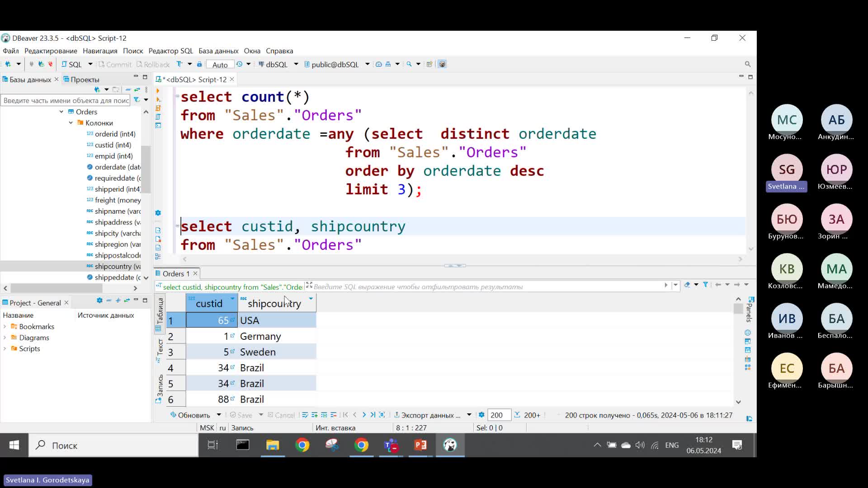Click link with editor arrows in navigator

[x=137, y=89]
